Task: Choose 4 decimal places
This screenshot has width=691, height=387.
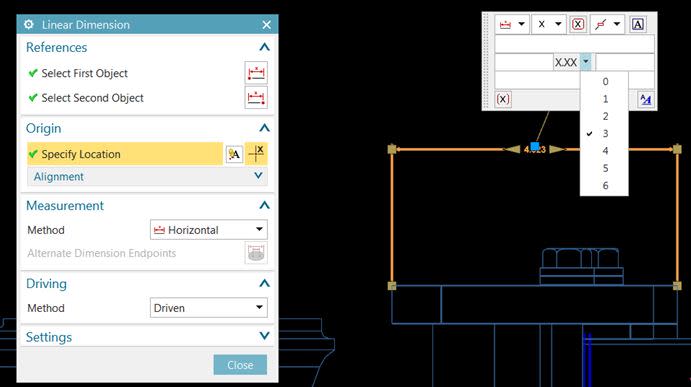Action: pyautogui.click(x=605, y=151)
